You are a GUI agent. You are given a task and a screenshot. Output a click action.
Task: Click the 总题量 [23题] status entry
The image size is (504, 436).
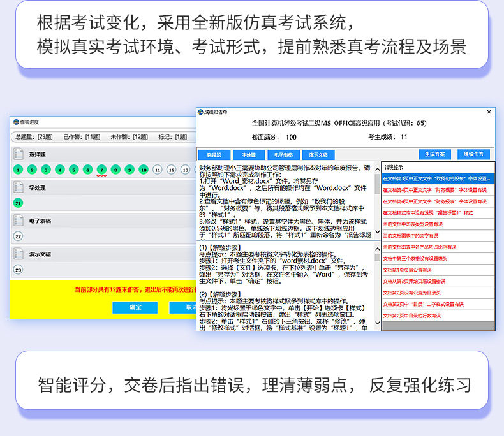coord(34,137)
